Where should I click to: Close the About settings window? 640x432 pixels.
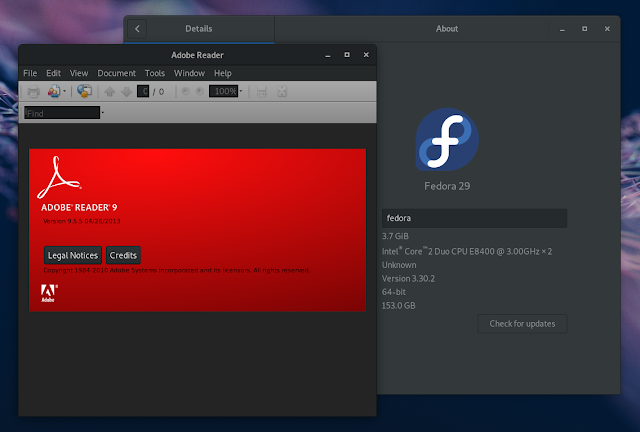tap(607, 29)
